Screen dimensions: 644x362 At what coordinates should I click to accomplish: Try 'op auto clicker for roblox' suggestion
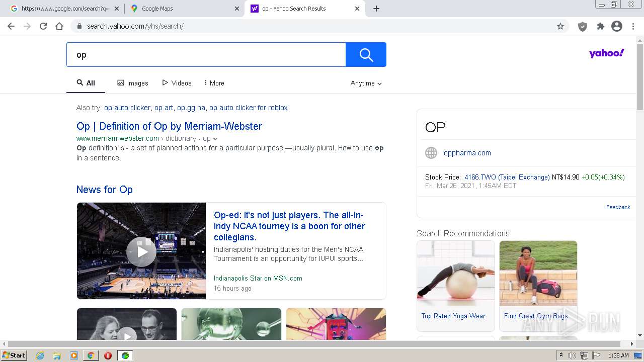coord(249,108)
